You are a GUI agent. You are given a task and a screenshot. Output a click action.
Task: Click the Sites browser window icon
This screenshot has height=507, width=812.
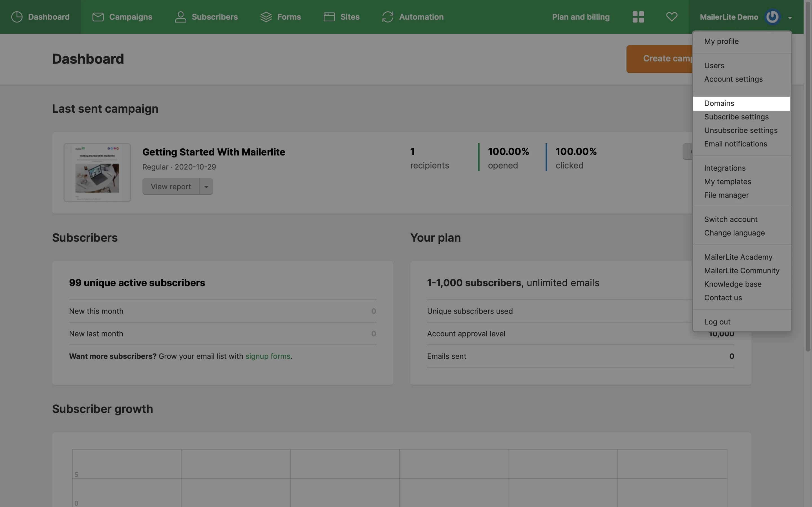(329, 17)
